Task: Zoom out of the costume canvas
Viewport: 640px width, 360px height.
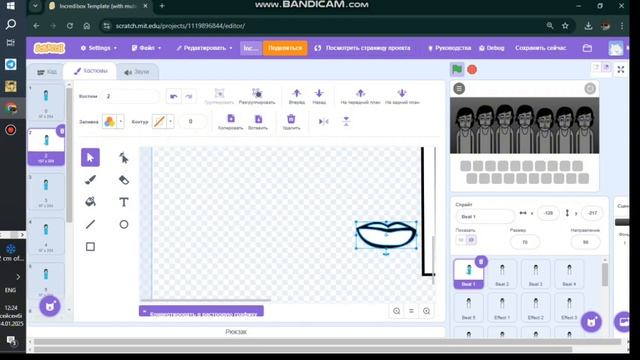Action: pyautogui.click(x=396, y=311)
